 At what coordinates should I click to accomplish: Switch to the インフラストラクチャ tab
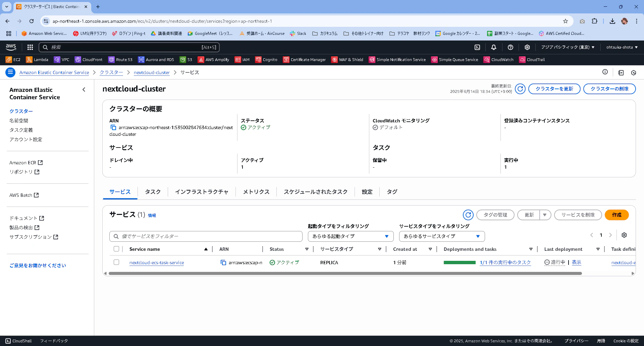click(x=202, y=192)
